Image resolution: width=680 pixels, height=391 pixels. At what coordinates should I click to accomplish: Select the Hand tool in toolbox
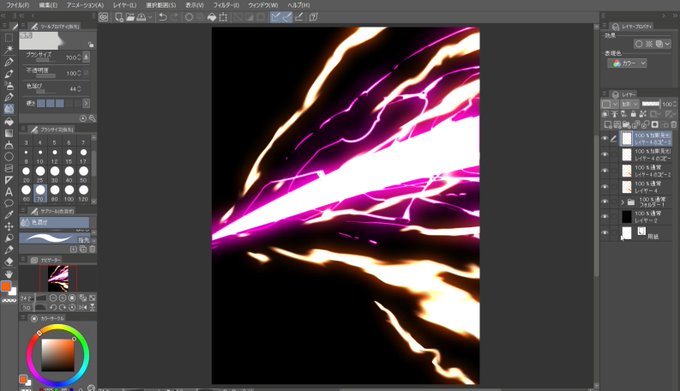[8, 274]
